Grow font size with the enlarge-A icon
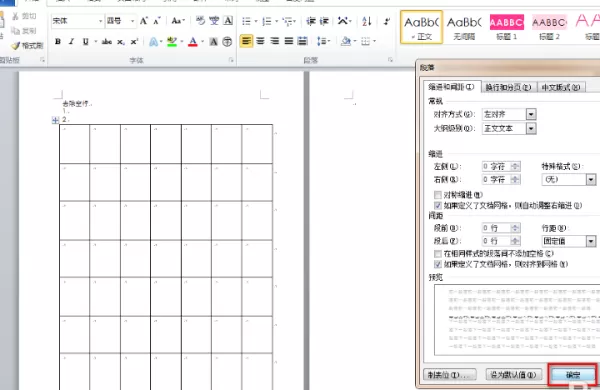 coord(144,21)
